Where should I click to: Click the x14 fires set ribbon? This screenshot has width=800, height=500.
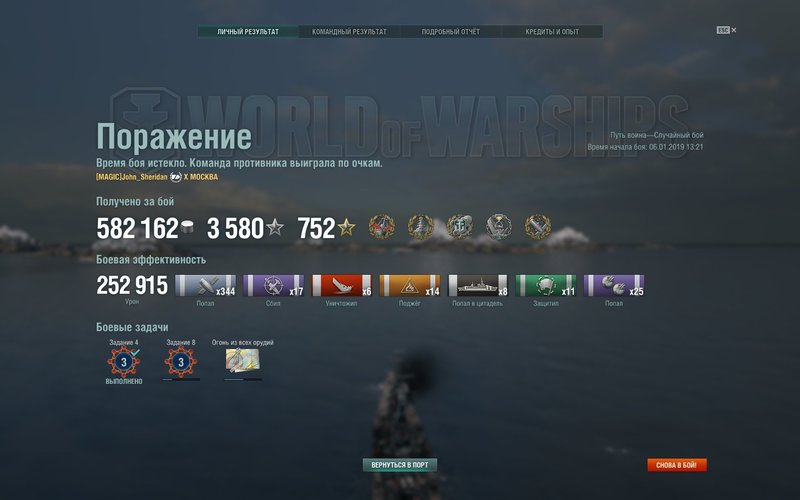[410, 285]
